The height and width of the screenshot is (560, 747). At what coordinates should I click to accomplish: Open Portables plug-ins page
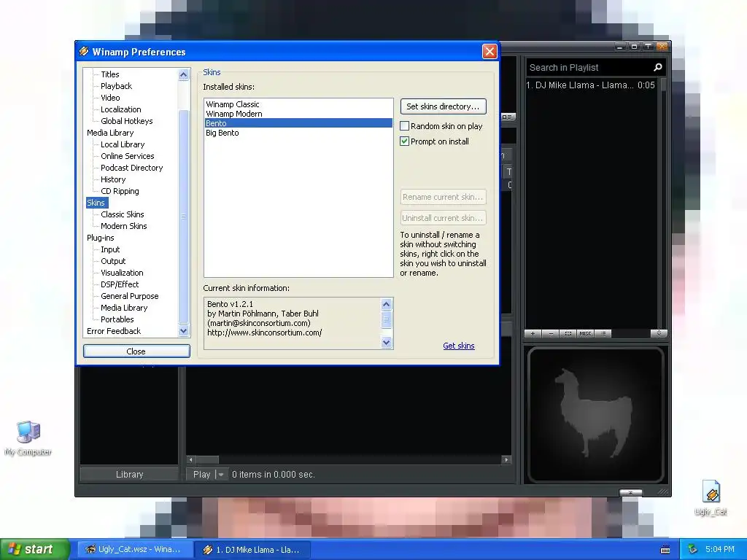[x=117, y=319]
